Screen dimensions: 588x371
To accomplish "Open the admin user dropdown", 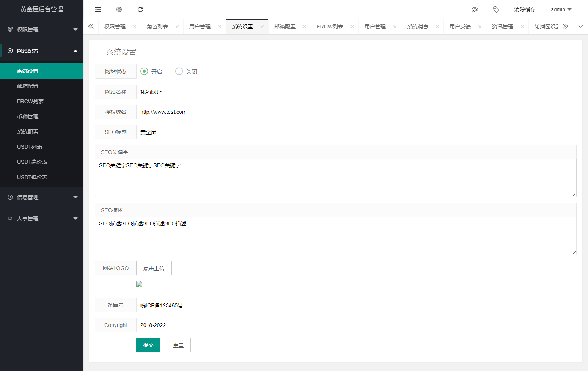I will (561, 9).
